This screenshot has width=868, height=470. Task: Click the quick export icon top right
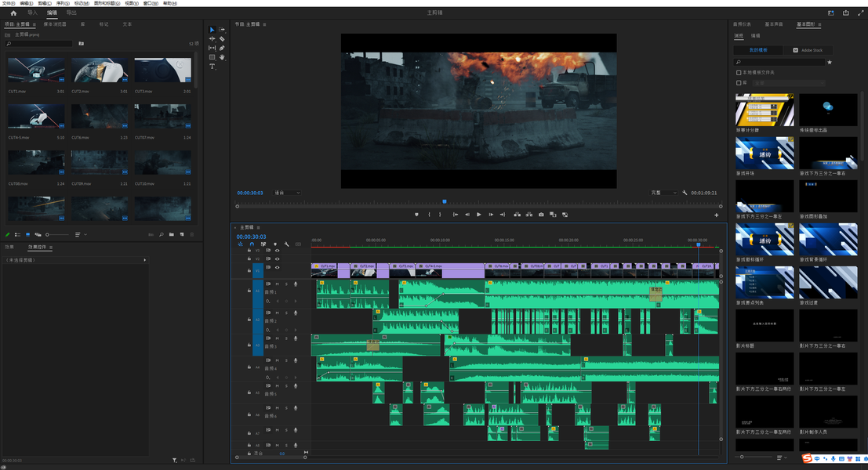coord(846,13)
